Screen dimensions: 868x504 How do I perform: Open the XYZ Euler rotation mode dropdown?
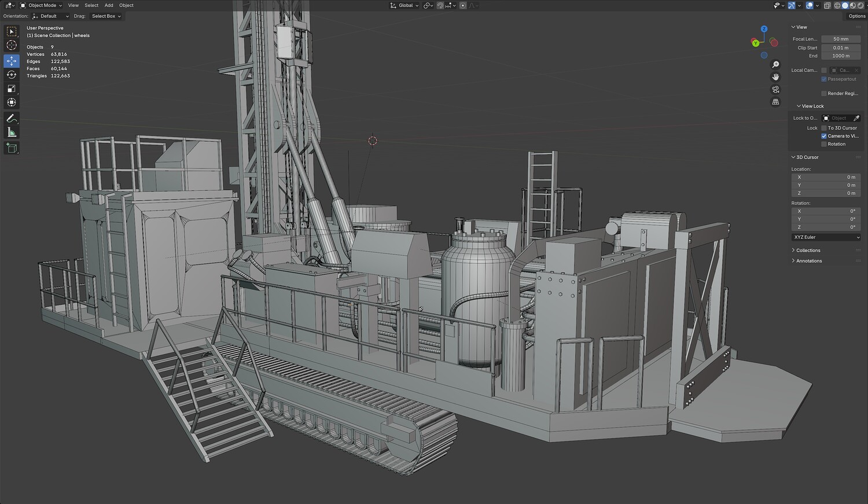826,237
